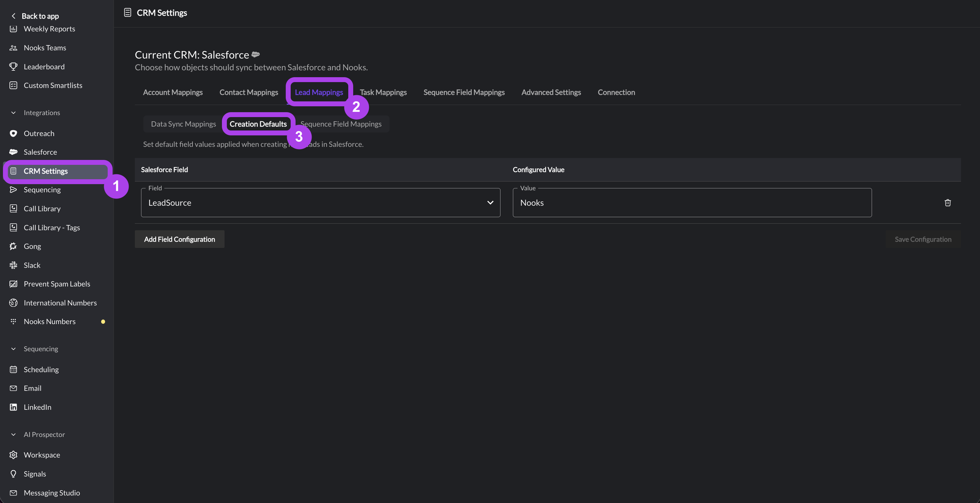
Task: Click the Email envelope icon
Action: tap(13, 388)
